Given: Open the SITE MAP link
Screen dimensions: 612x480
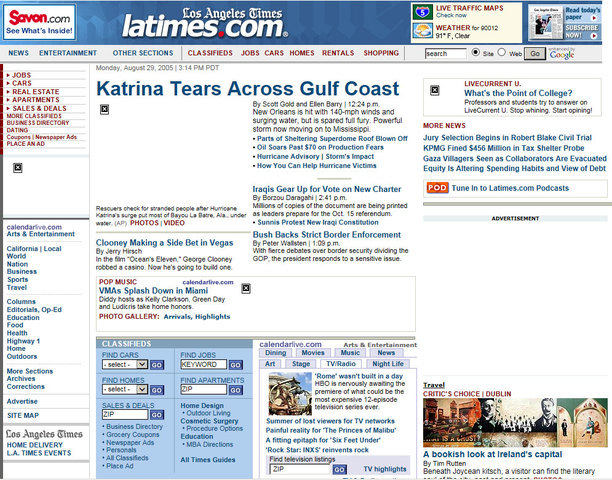Looking at the screenshot, I should tap(23, 416).
